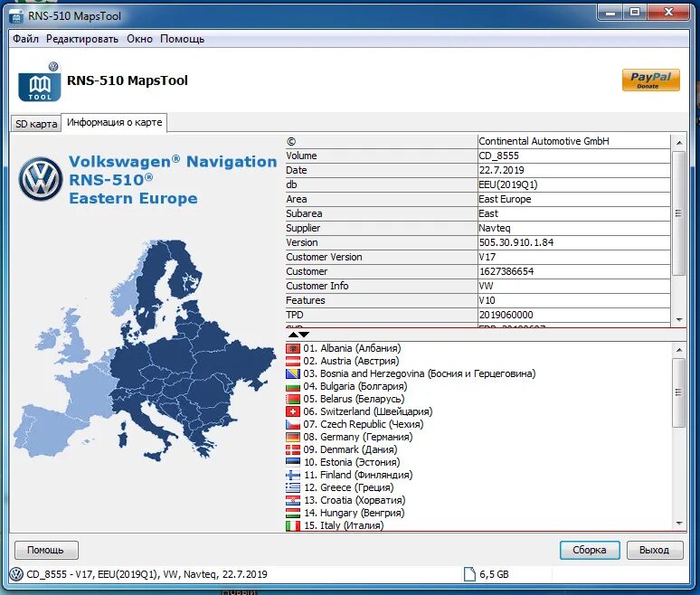This screenshot has height=595, width=700.
Task: Click the country list scrollbar thumb
Action: pyautogui.click(x=678, y=392)
